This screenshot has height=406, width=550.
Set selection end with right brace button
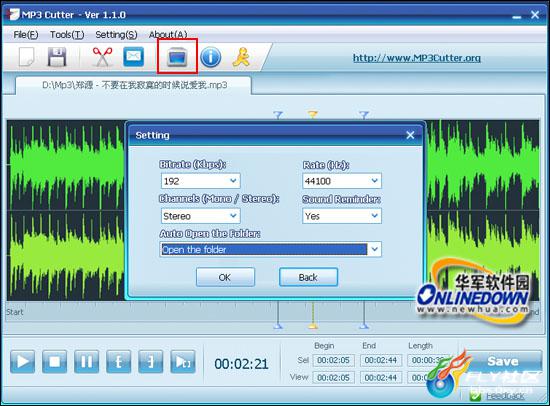pyautogui.click(x=150, y=361)
